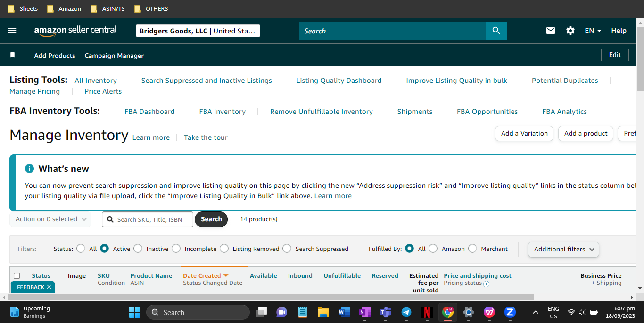Open Telegram from the taskbar
Image resolution: width=644 pixels, height=323 pixels.
coord(406,312)
